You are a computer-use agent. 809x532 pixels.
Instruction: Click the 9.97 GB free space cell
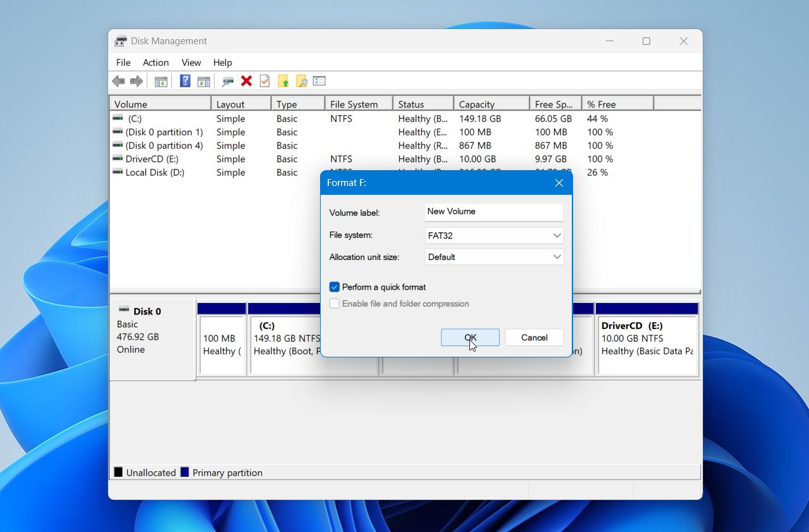[551, 159]
